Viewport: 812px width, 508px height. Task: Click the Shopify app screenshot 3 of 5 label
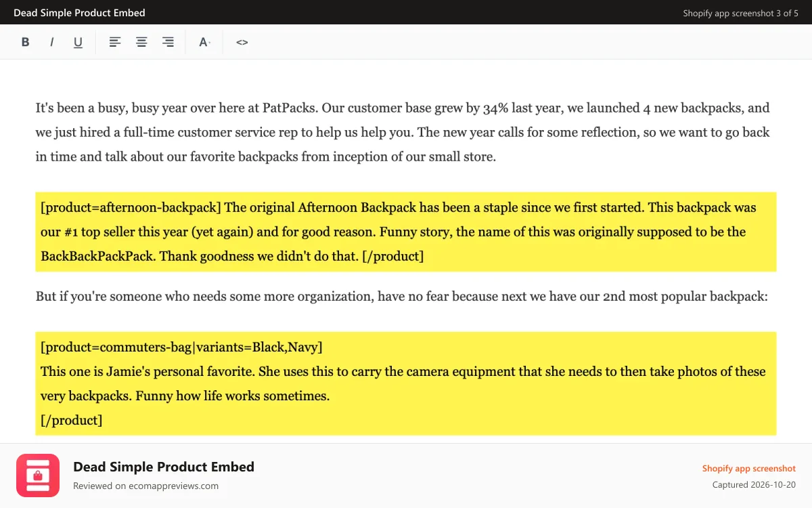pyautogui.click(x=740, y=13)
